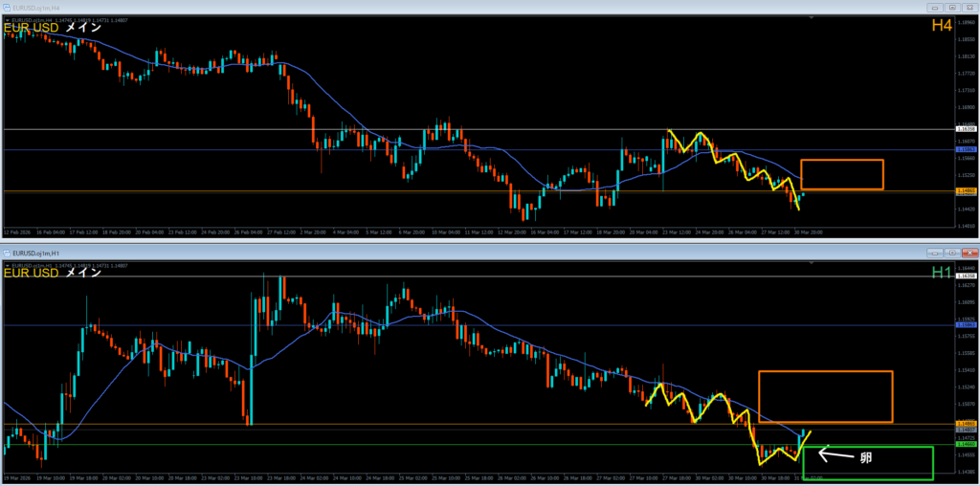The image size is (980, 486).
Task: Click the green 1.14660 price tag in the H1 chart
Action: pos(967,444)
